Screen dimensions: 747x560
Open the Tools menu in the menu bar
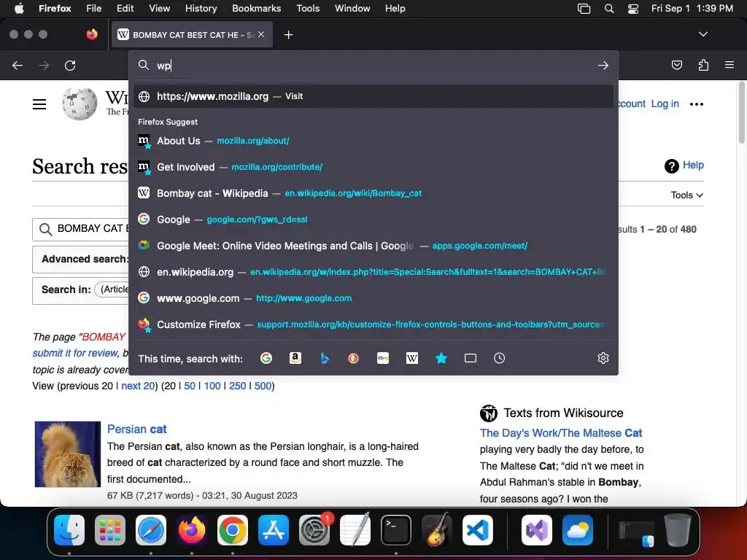[308, 8]
